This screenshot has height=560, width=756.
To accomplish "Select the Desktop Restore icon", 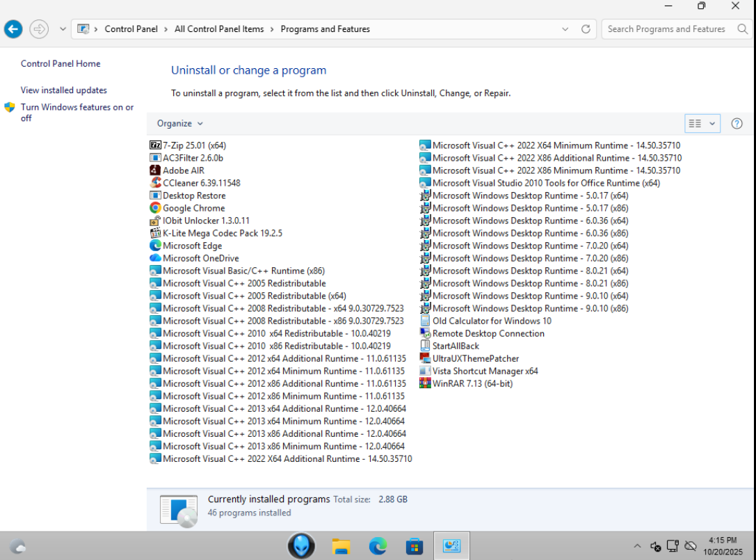I will [155, 195].
